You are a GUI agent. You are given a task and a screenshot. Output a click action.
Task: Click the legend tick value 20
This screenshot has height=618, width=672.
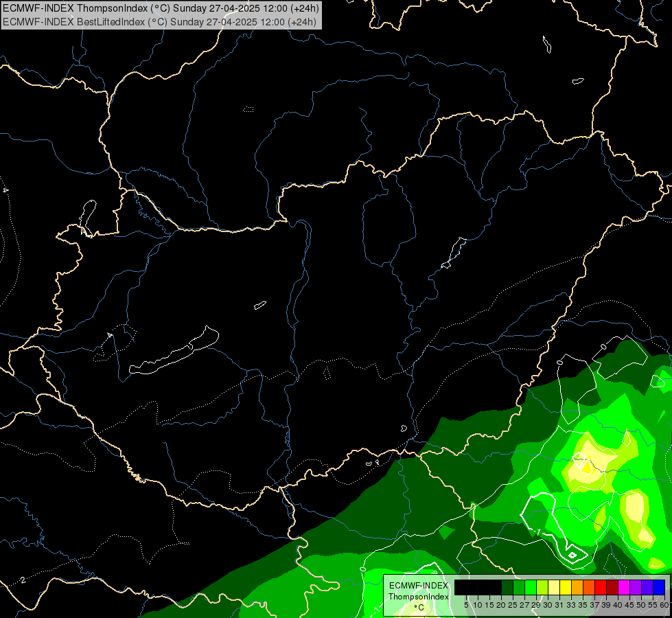[x=501, y=605]
